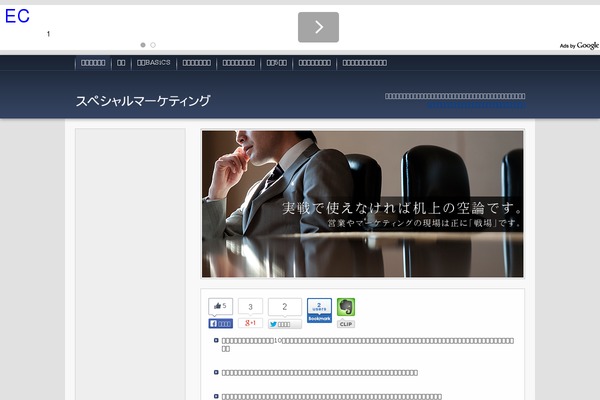Click the tweet count bubble showing 2
600x400 pixels.
[285, 307]
